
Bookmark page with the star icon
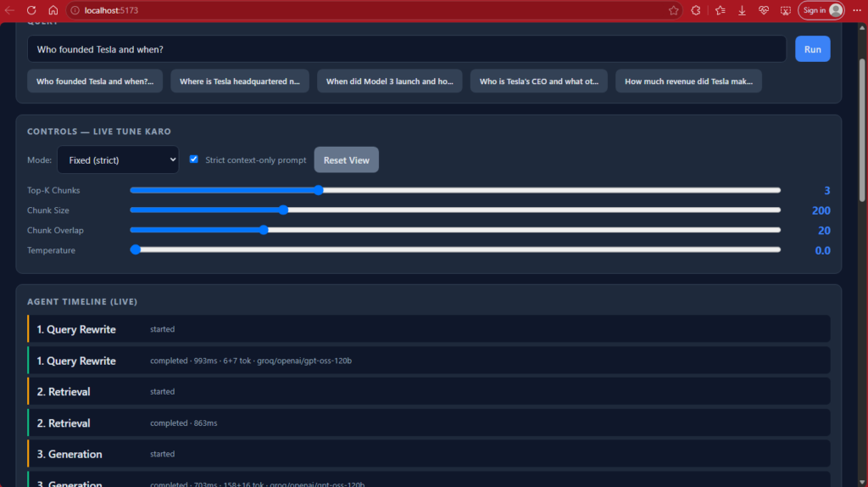(673, 10)
